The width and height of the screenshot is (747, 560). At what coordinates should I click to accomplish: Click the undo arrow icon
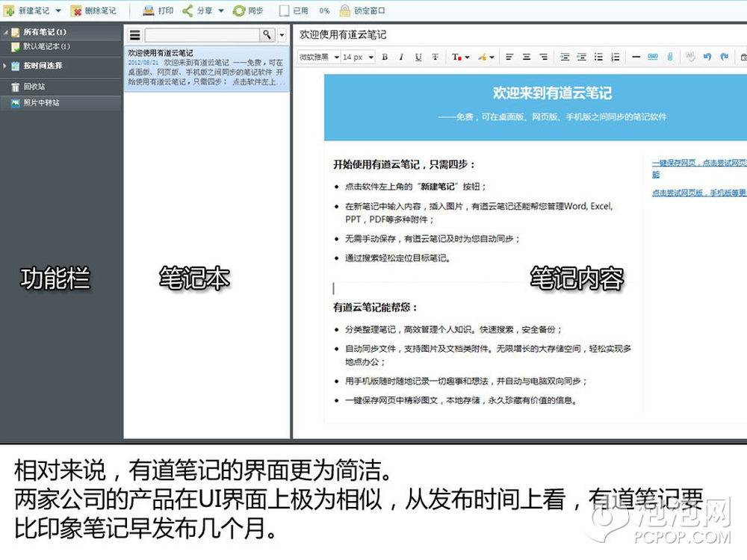click(x=707, y=57)
